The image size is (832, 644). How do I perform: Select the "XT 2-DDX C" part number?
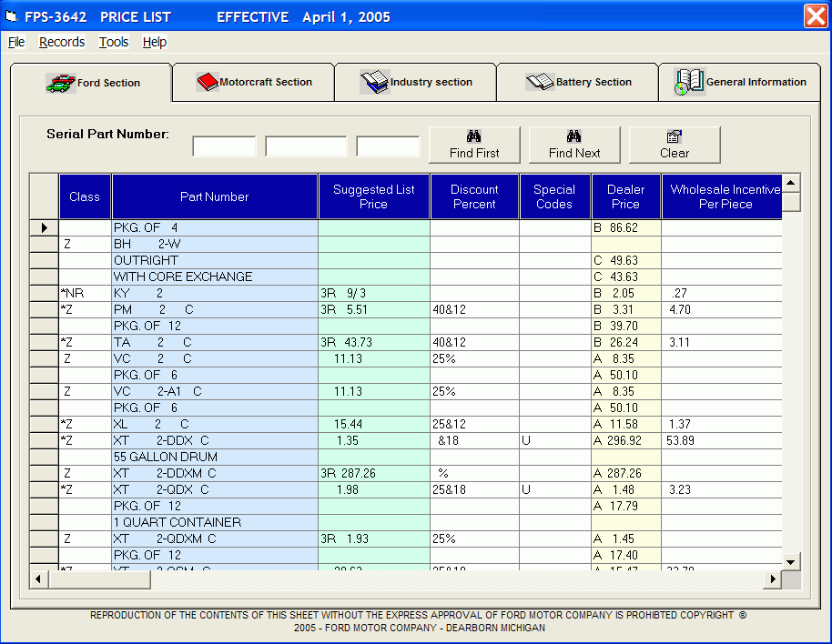pyautogui.click(x=215, y=441)
